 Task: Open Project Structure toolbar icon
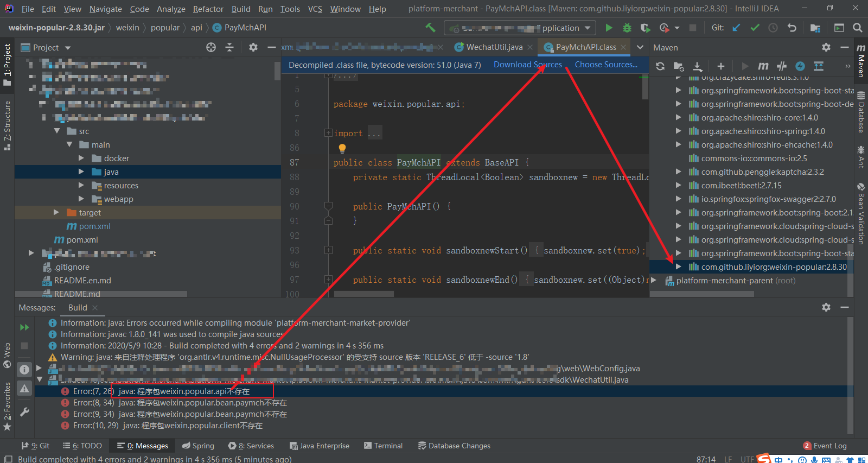[x=815, y=28]
